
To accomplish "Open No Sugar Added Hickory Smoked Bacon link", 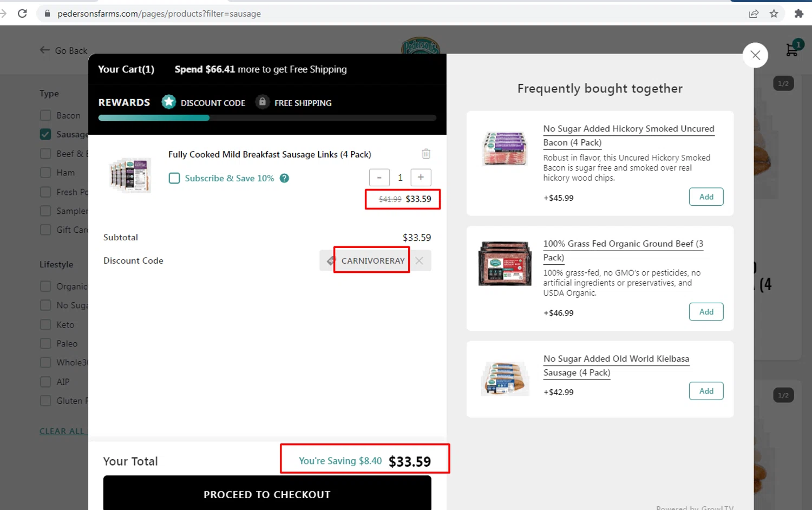I will tap(628, 135).
